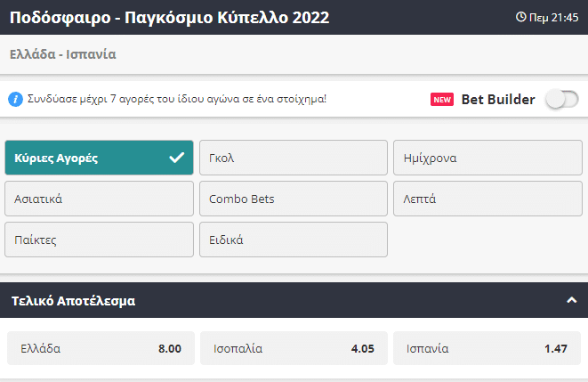This screenshot has width=588, height=382.
Task: Select the Λεπτά tab
Action: (487, 199)
